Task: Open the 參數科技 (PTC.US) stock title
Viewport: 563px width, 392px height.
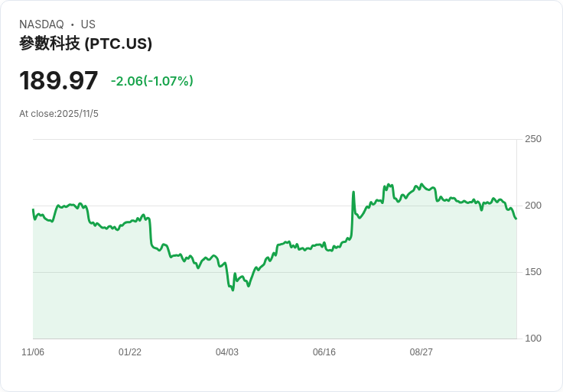Action: point(86,44)
